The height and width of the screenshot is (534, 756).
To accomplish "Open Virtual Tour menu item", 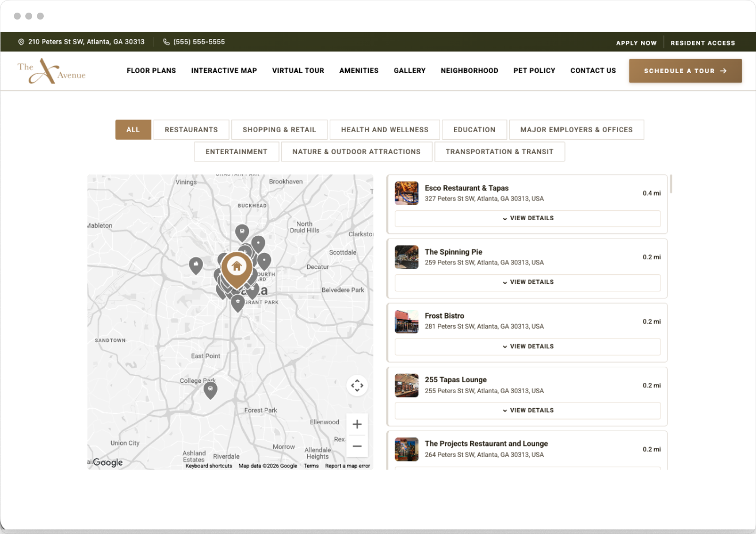I will pyautogui.click(x=298, y=71).
